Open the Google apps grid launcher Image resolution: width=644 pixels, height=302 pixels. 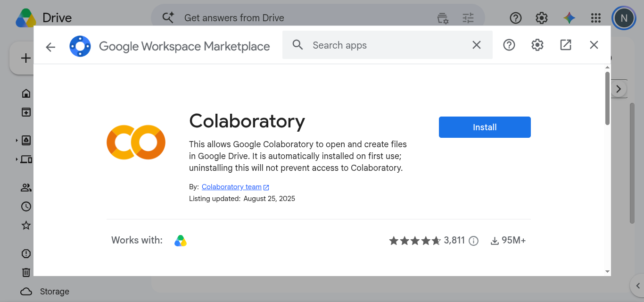point(596,18)
